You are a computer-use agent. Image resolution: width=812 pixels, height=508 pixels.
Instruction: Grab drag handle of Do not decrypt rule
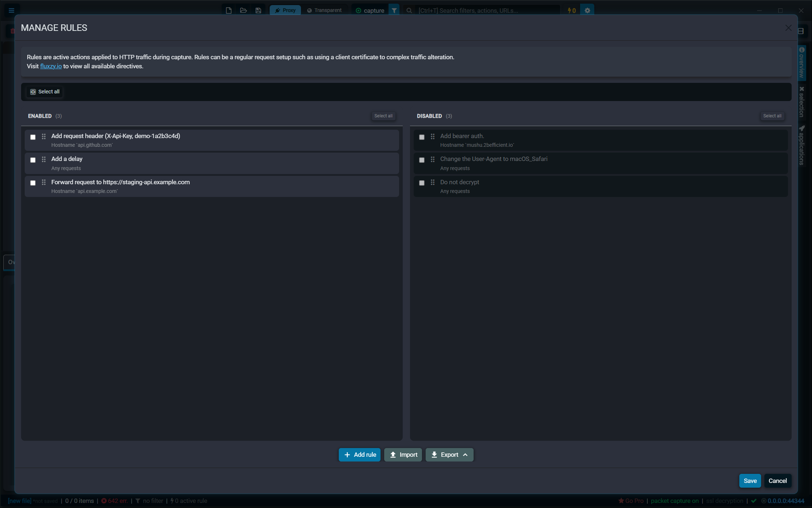pyautogui.click(x=433, y=182)
